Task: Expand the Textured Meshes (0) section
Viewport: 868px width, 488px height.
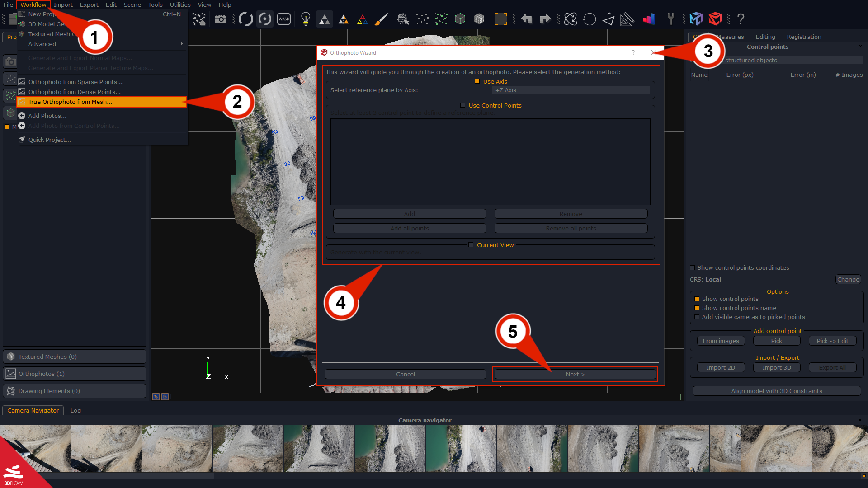Action: click(x=75, y=357)
